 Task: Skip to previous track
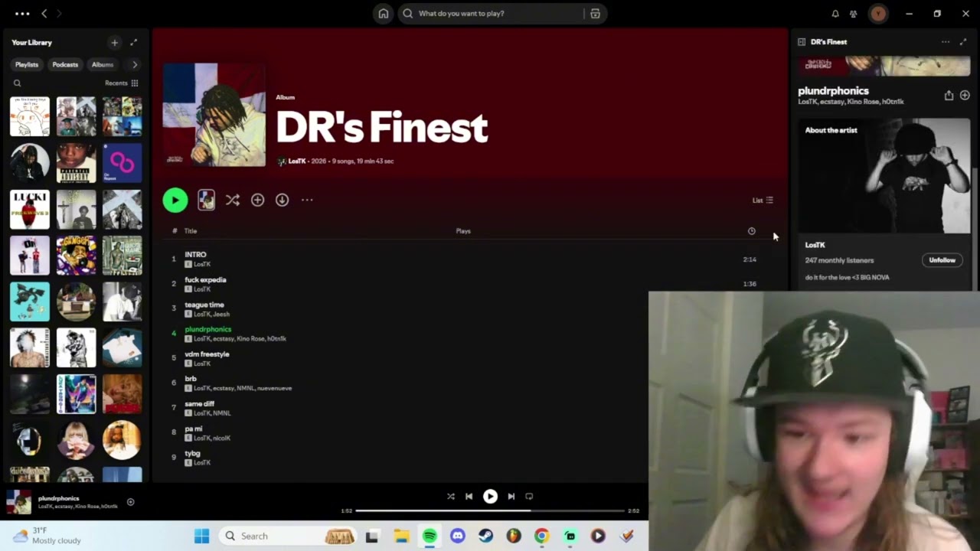click(x=469, y=496)
